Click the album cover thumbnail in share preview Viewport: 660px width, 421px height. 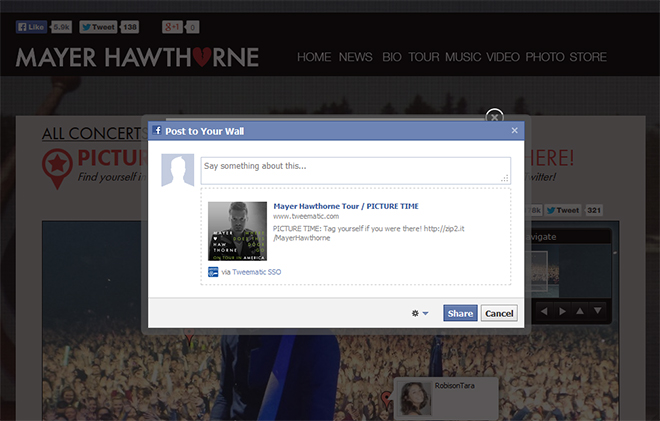pos(237,231)
